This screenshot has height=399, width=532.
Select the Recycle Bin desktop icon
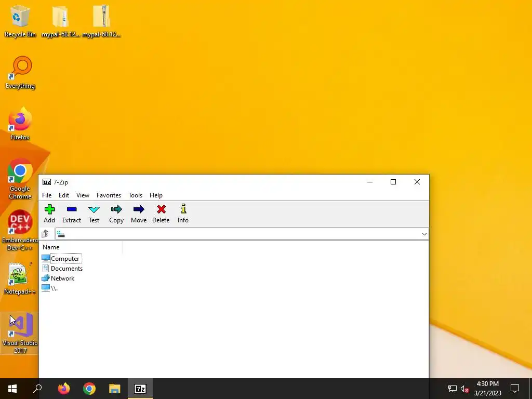tap(20, 20)
